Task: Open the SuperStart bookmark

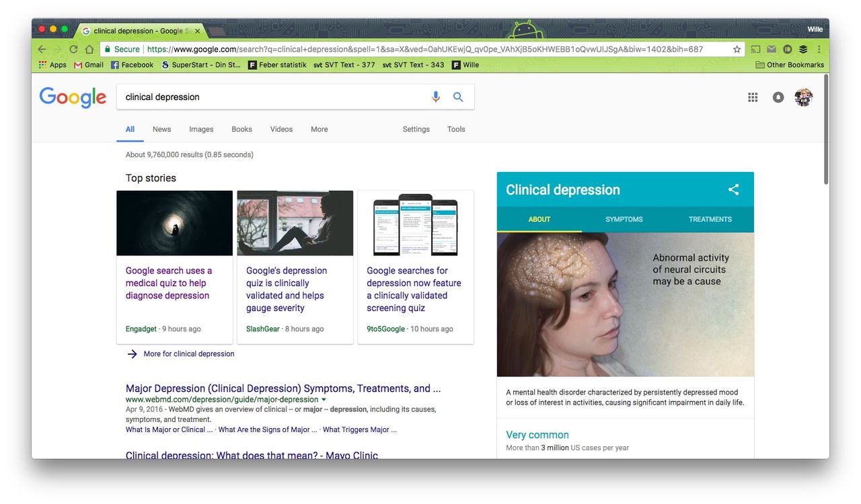Action: [200, 65]
